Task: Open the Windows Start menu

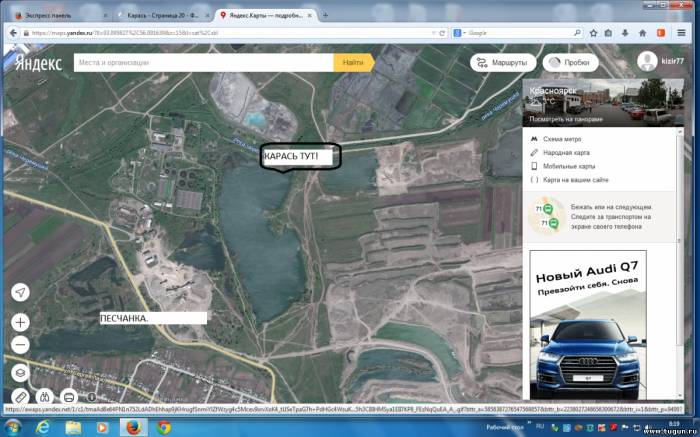Action: (x=12, y=427)
